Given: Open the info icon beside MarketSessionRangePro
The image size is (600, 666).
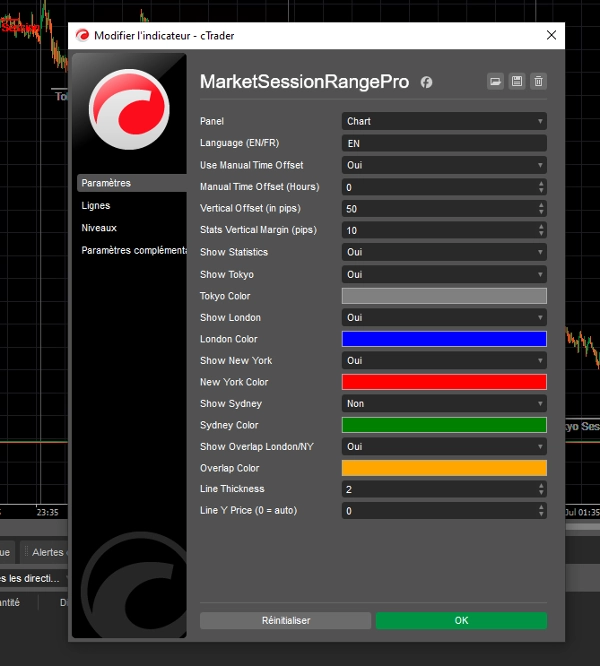Looking at the screenshot, I should pos(426,82).
